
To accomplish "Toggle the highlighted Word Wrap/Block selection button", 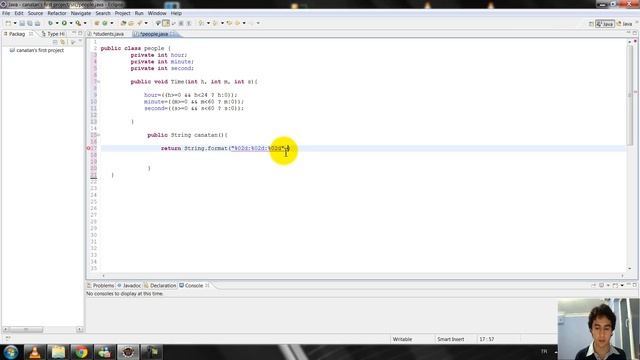I will (x=166, y=23).
